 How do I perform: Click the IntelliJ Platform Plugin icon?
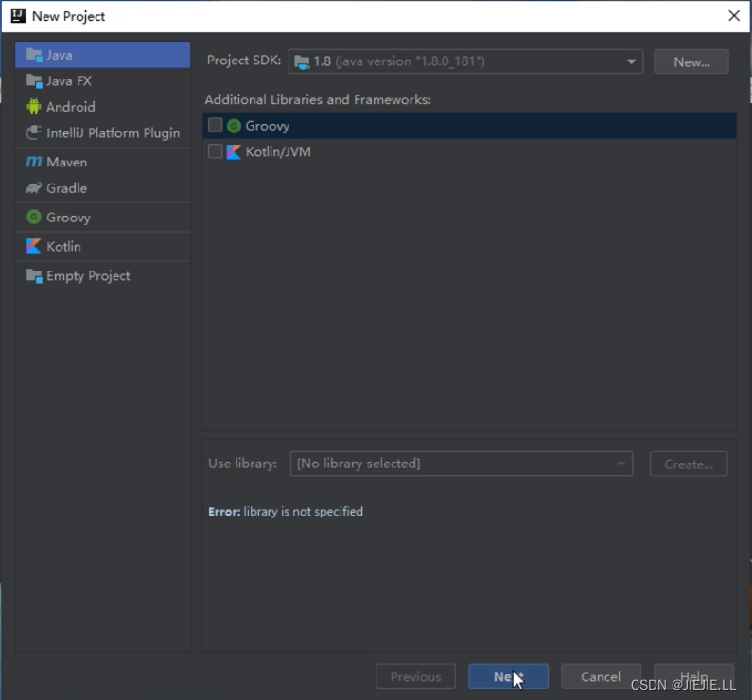34,132
